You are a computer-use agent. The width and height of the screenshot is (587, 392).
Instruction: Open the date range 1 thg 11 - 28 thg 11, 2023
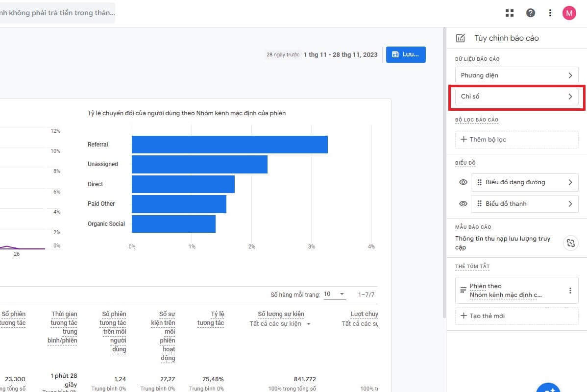coord(341,55)
